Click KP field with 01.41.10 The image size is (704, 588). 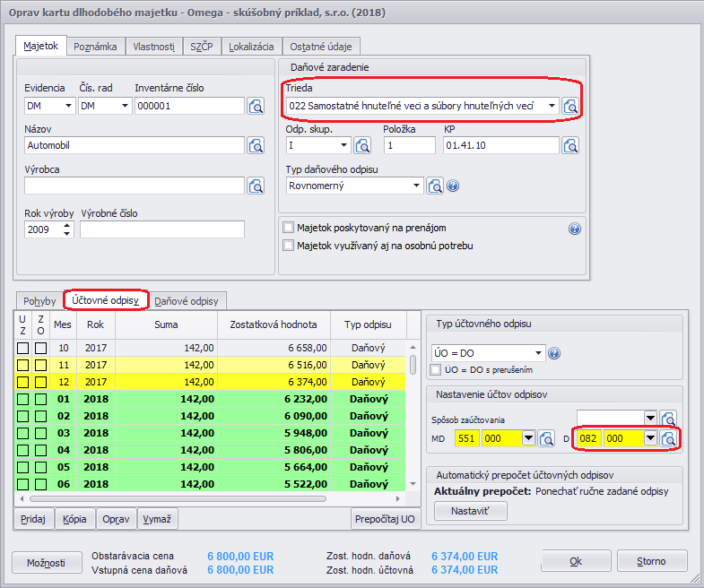click(x=500, y=145)
